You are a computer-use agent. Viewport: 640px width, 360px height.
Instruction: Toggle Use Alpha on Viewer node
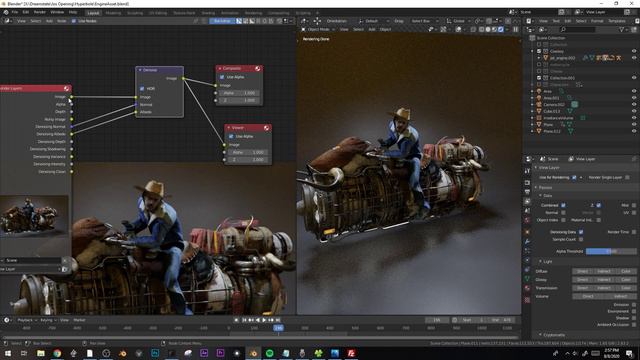(231, 136)
